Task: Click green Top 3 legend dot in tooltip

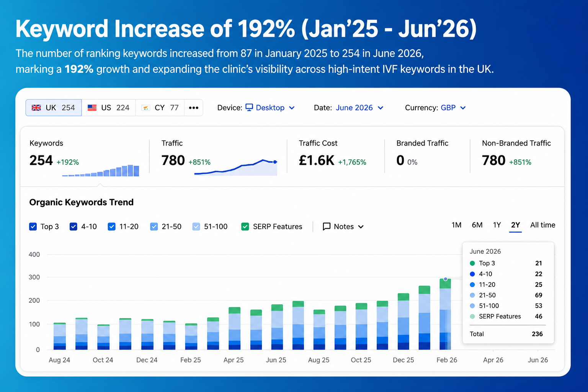Action: 472,263
